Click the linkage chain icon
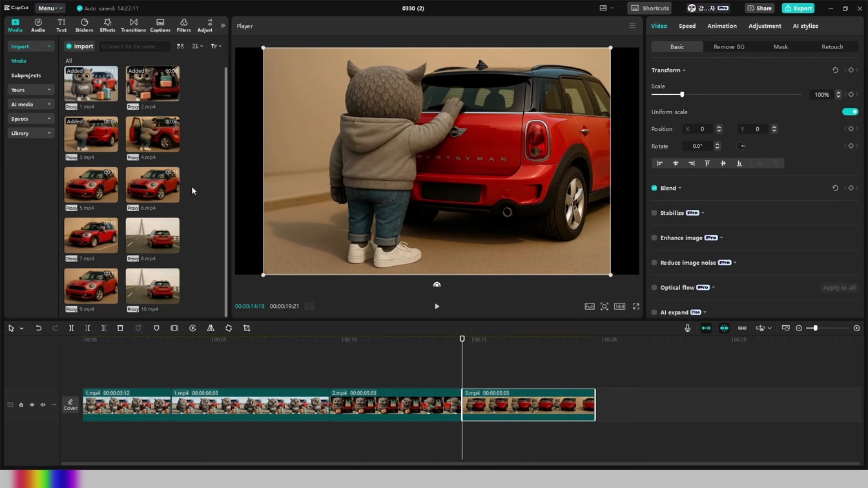868x488 pixels. pos(742,328)
